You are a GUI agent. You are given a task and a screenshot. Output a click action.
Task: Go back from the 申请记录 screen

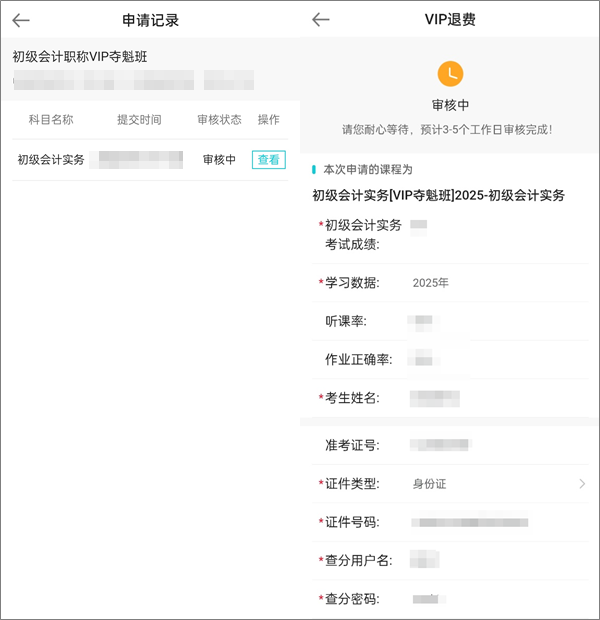click(x=21, y=20)
